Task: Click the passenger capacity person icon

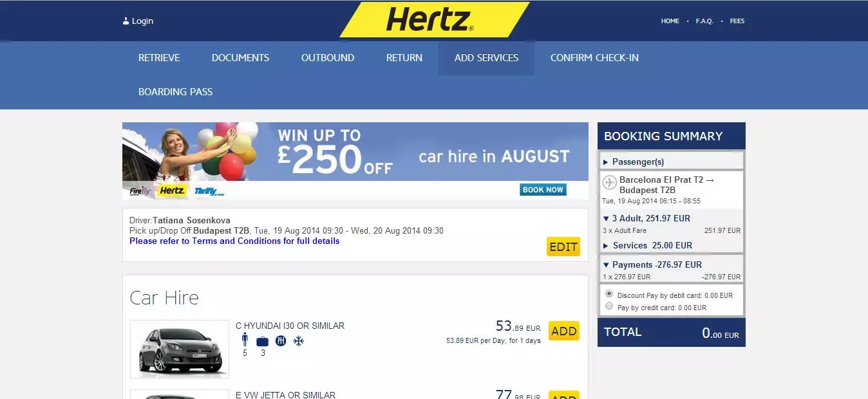Action: 245,340
